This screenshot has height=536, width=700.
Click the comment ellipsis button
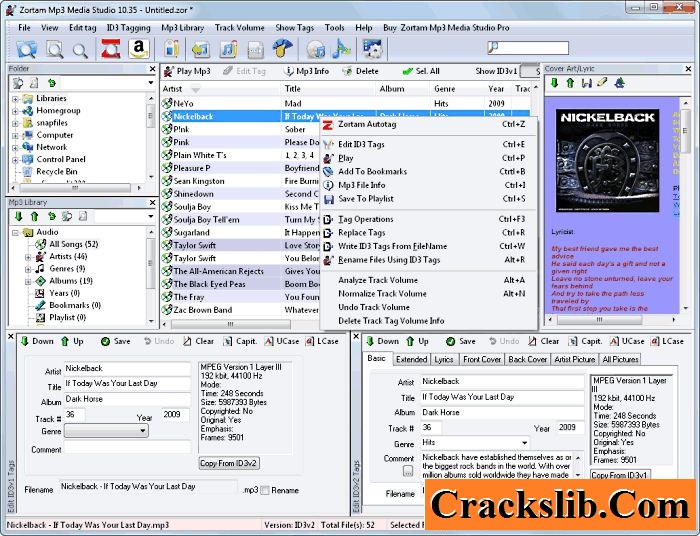tap(408, 471)
